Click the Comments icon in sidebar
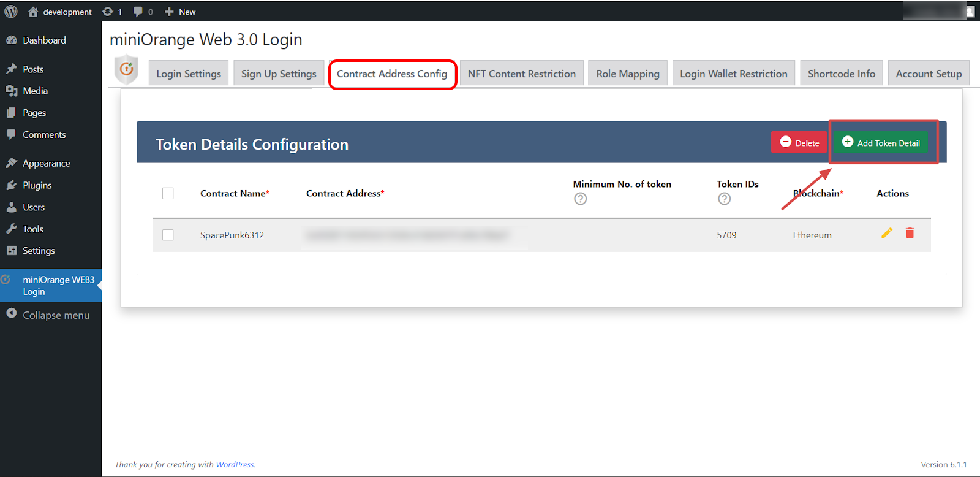 (11, 134)
